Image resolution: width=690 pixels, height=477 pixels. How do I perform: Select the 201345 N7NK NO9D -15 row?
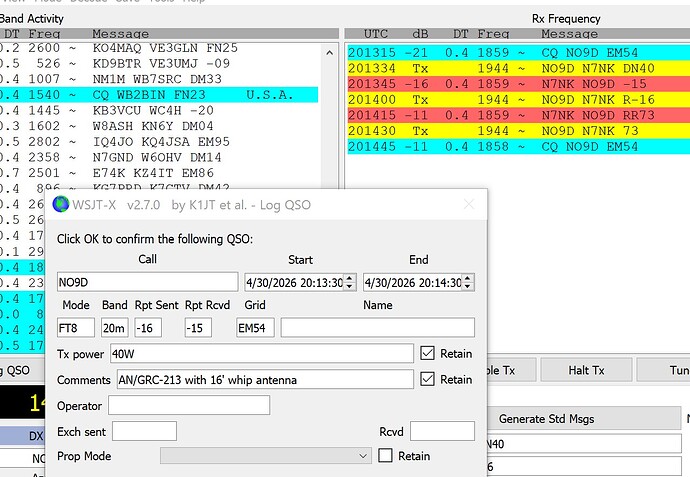(518, 84)
